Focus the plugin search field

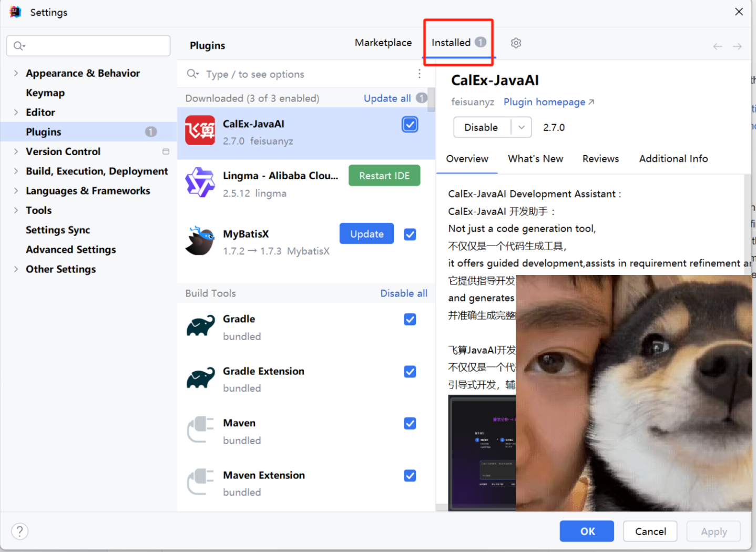tap(306, 74)
